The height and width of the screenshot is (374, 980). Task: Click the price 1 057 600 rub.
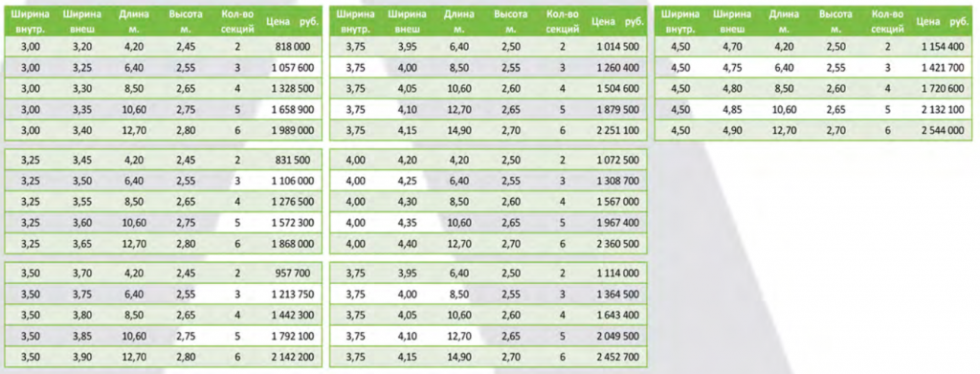293,67
